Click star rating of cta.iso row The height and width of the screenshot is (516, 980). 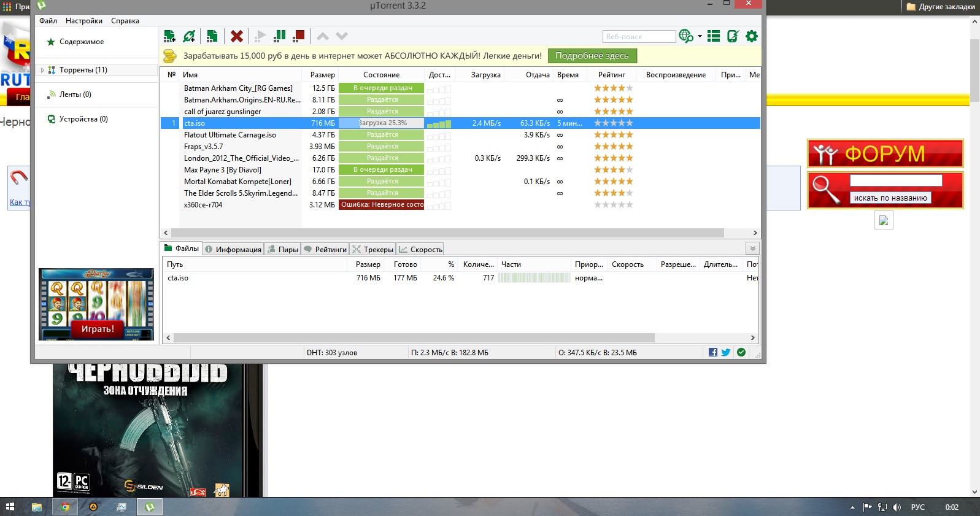(x=613, y=123)
